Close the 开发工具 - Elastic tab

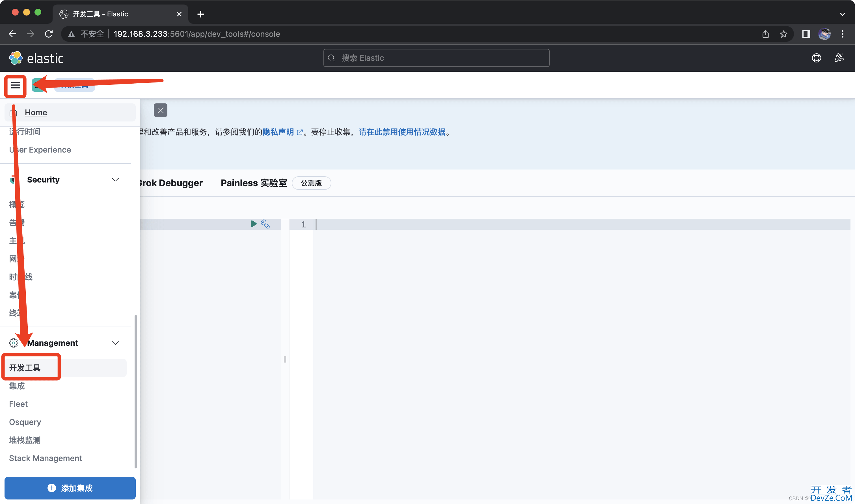(x=179, y=14)
